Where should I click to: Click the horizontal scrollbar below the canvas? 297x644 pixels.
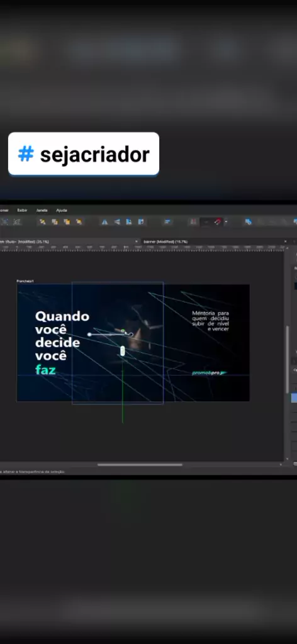coord(140,465)
